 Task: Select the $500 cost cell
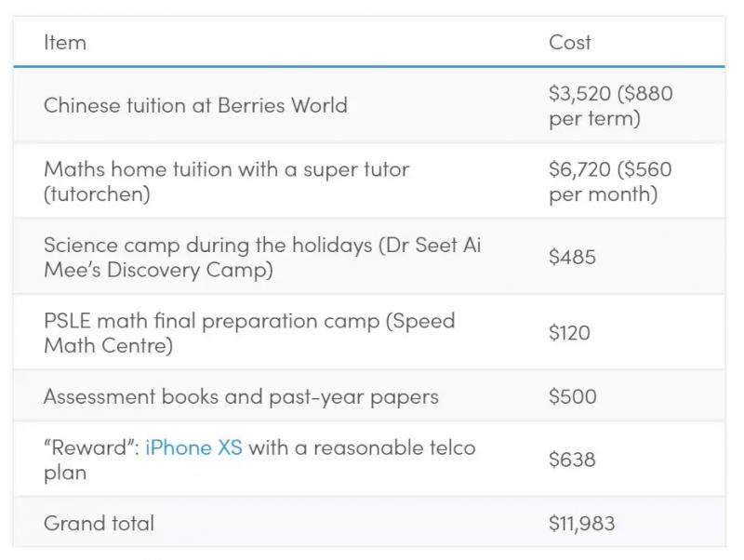572,396
